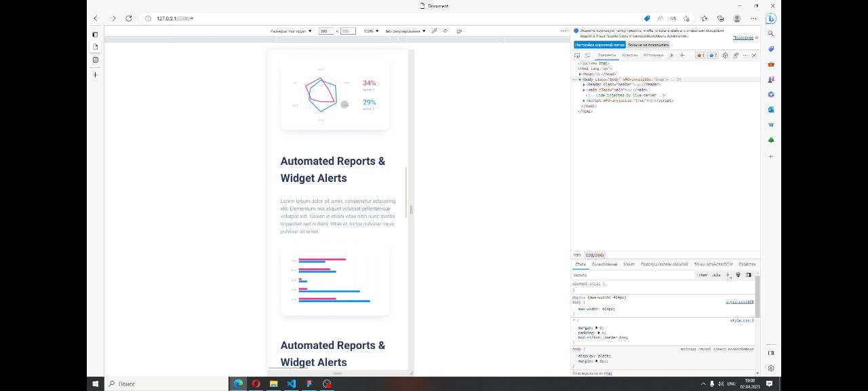Expand the head element node

coord(580,74)
